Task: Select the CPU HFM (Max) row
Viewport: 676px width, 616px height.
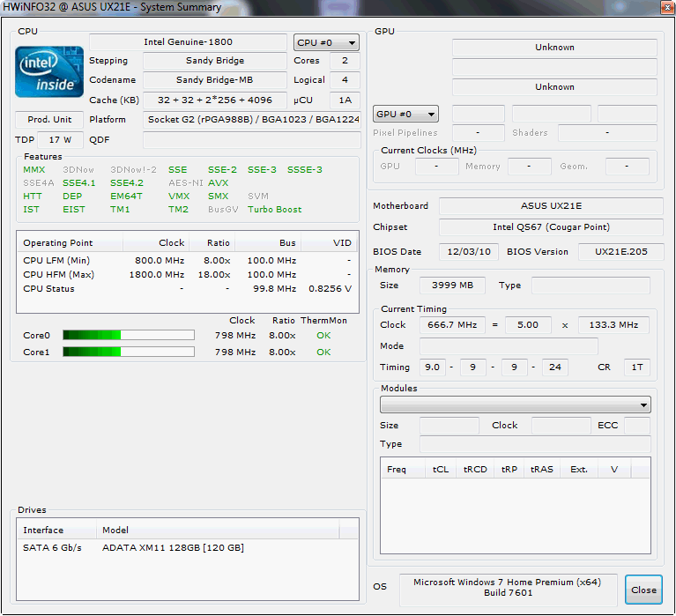Action: [188, 275]
